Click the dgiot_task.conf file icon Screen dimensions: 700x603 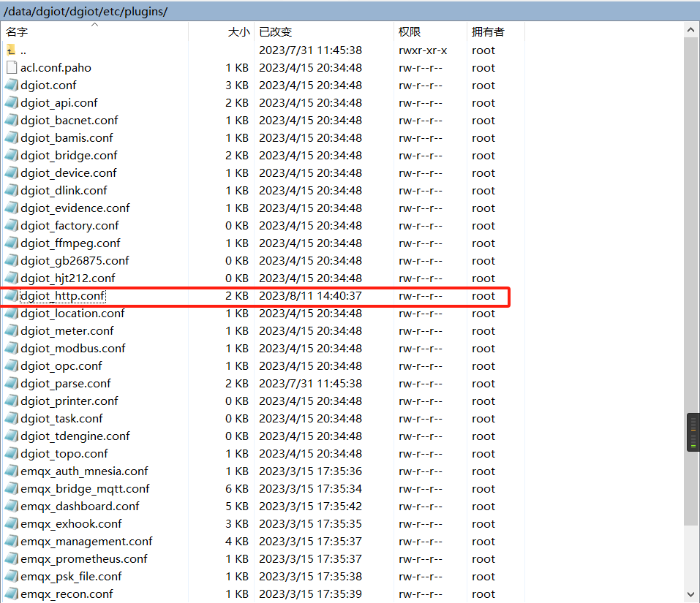(12, 419)
